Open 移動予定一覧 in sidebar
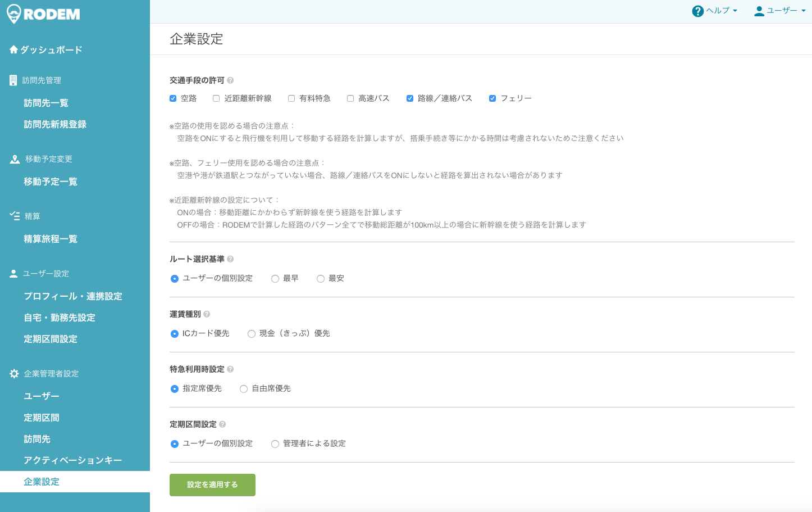Screen dimensions: 812x512 click(51, 182)
